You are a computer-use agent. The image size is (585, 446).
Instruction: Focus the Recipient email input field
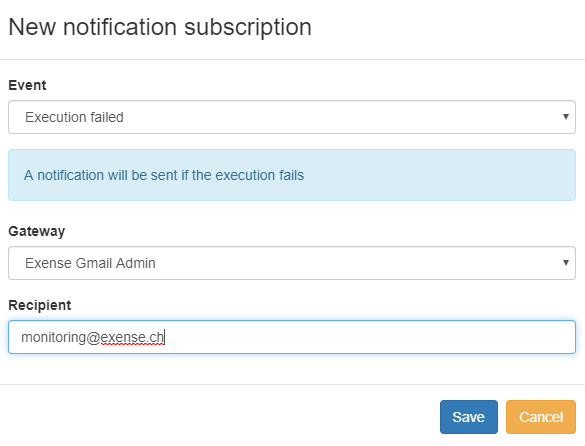click(x=292, y=337)
